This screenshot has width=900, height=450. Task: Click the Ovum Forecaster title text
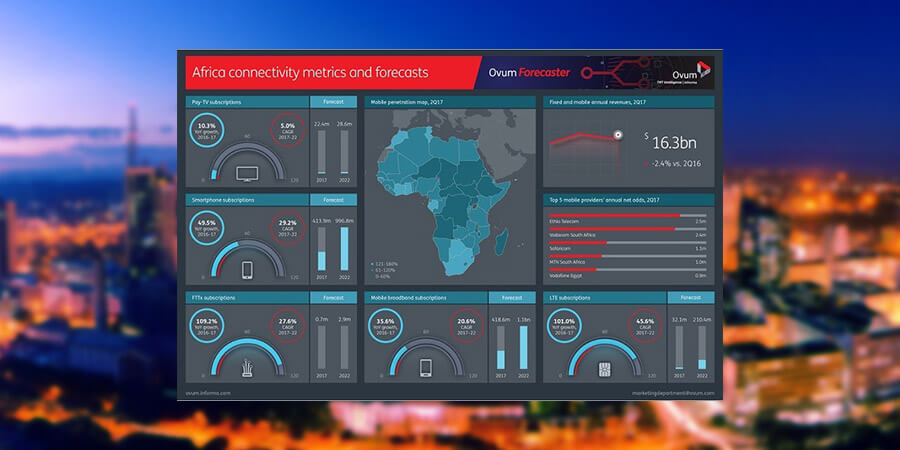pyautogui.click(x=529, y=73)
